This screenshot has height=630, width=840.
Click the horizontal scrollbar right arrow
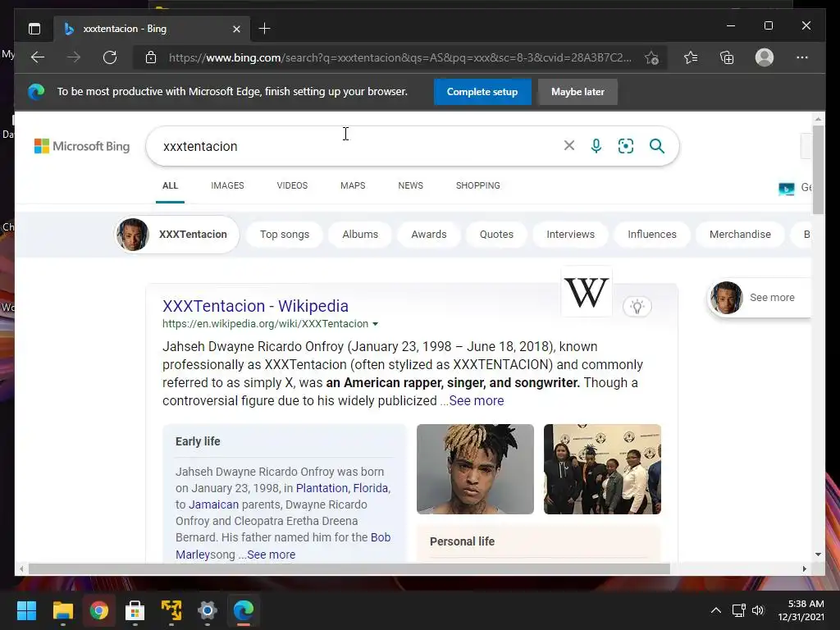point(804,569)
